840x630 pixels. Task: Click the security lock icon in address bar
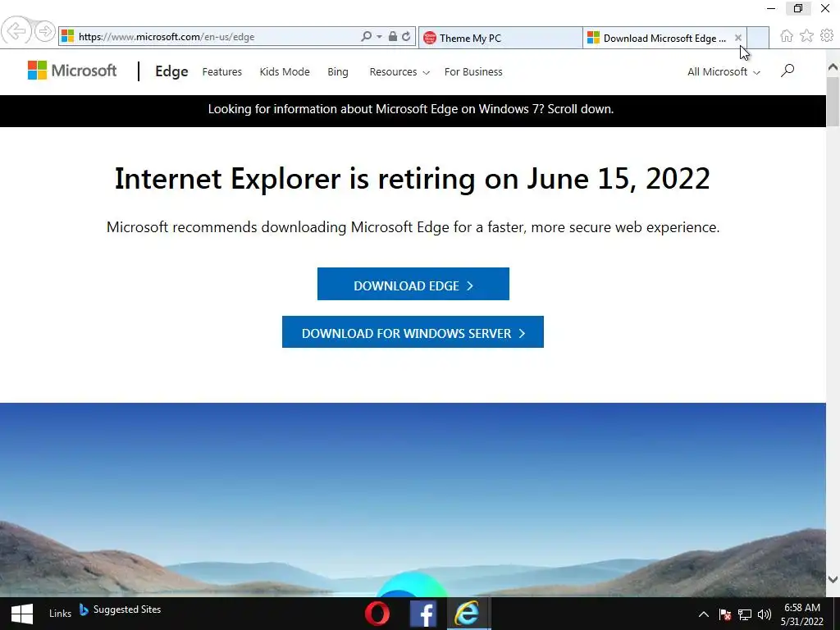pyautogui.click(x=393, y=36)
